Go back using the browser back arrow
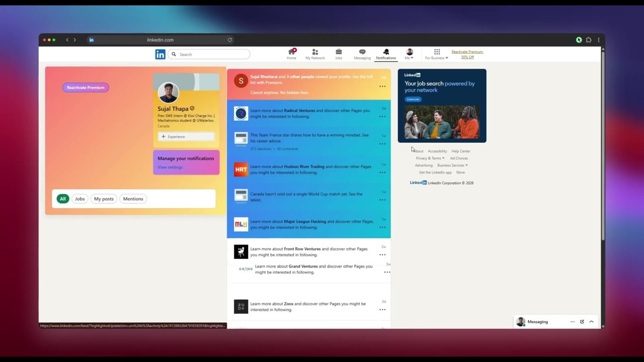Viewport: 644px width, 362px height. point(67,40)
